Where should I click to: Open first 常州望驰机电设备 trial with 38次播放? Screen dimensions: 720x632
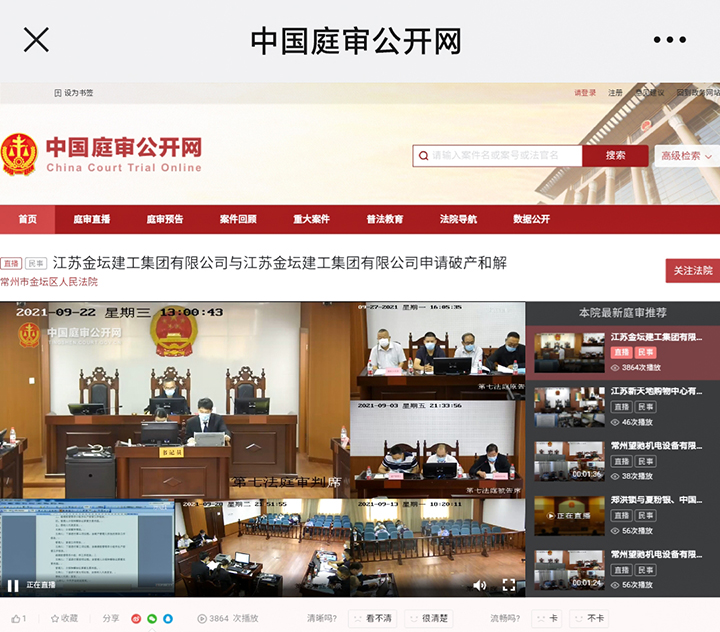(x=569, y=461)
